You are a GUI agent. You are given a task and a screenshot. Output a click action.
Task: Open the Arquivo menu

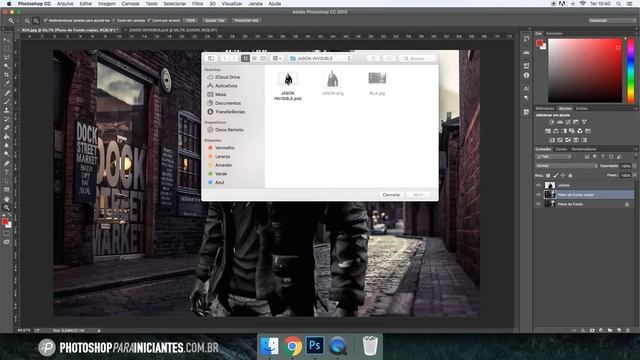65,3
